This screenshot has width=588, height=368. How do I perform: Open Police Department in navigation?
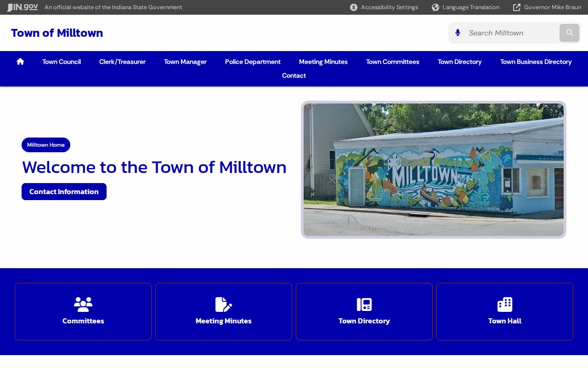point(253,62)
